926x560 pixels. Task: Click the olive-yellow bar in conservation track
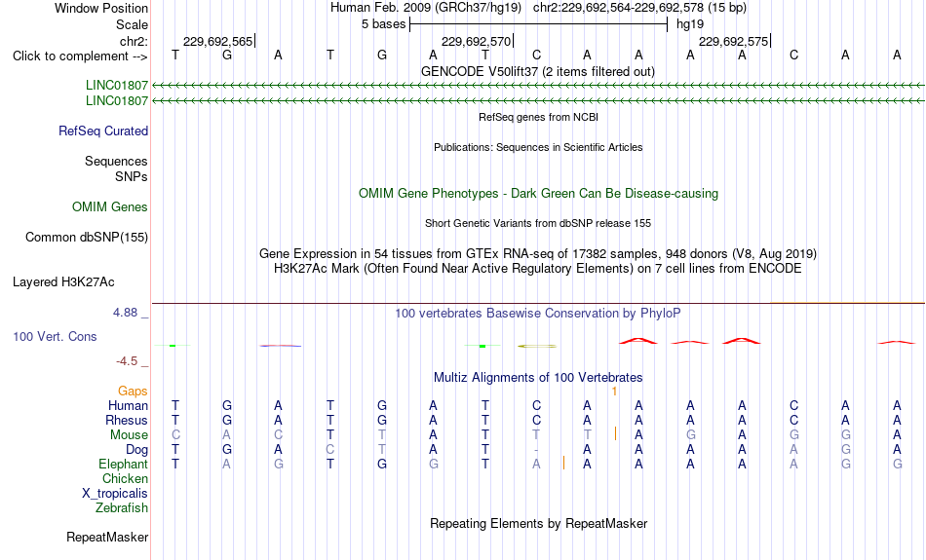[x=537, y=346]
